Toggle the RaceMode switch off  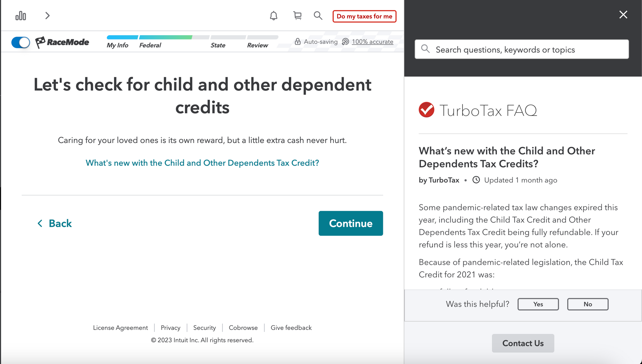tap(21, 42)
